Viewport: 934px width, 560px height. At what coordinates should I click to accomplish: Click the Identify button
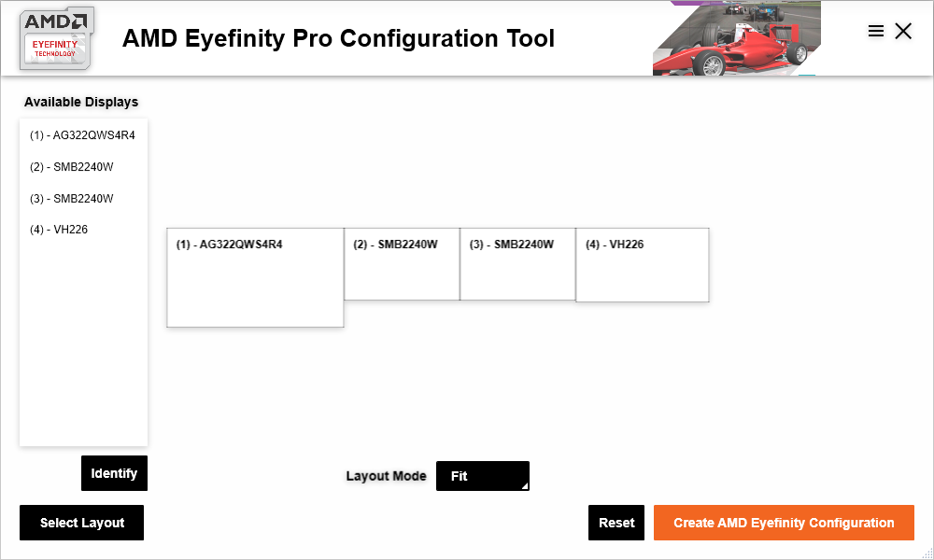pos(114,473)
